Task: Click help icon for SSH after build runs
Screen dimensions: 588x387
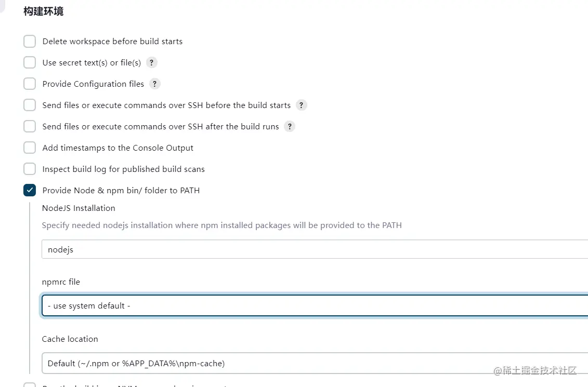Action: tap(290, 127)
